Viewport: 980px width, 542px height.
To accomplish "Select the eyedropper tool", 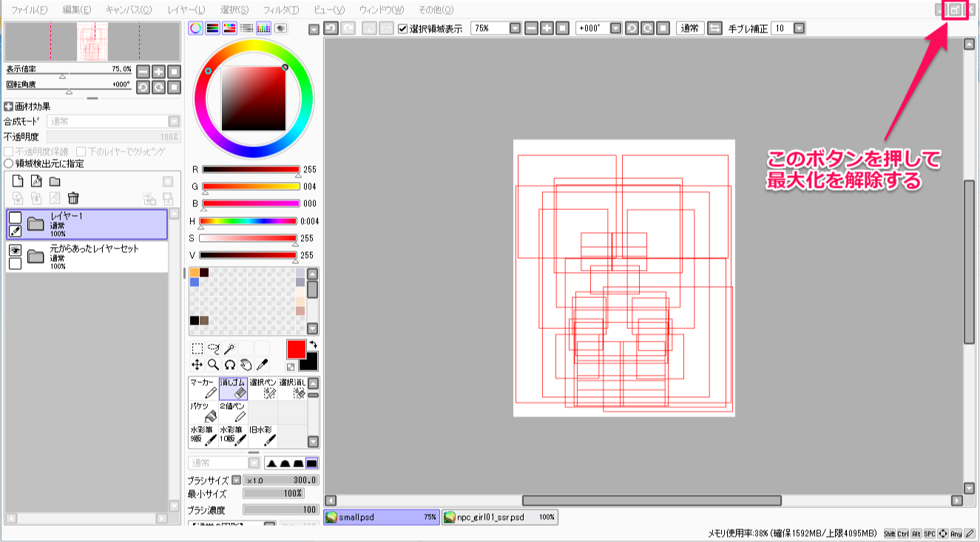I will point(263,365).
